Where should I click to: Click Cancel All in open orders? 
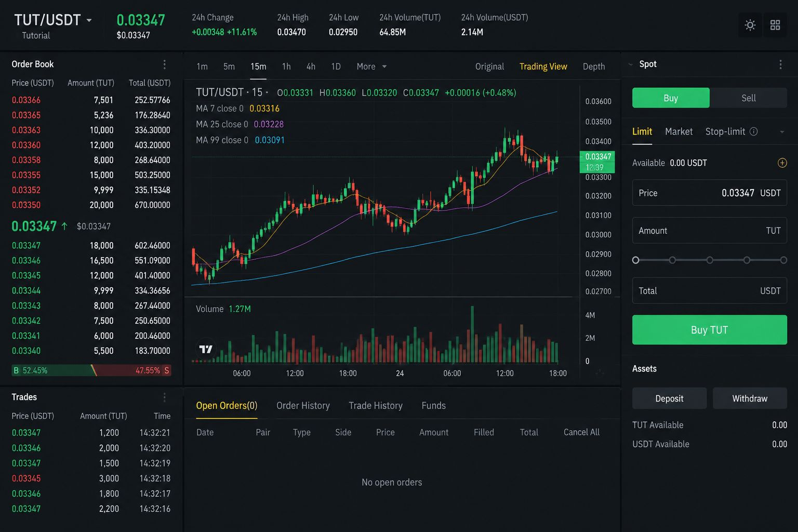click(581, 432)
